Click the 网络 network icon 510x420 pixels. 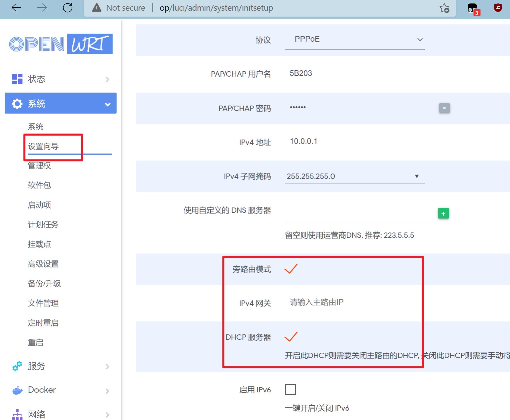[x=17, y=414]
